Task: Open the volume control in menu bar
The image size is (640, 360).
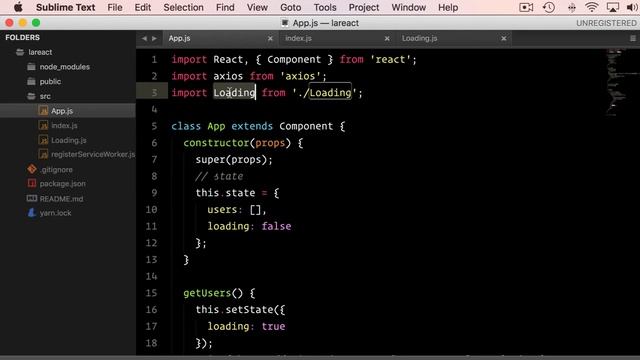Action: pyautogui.click(x=632, y=7)
